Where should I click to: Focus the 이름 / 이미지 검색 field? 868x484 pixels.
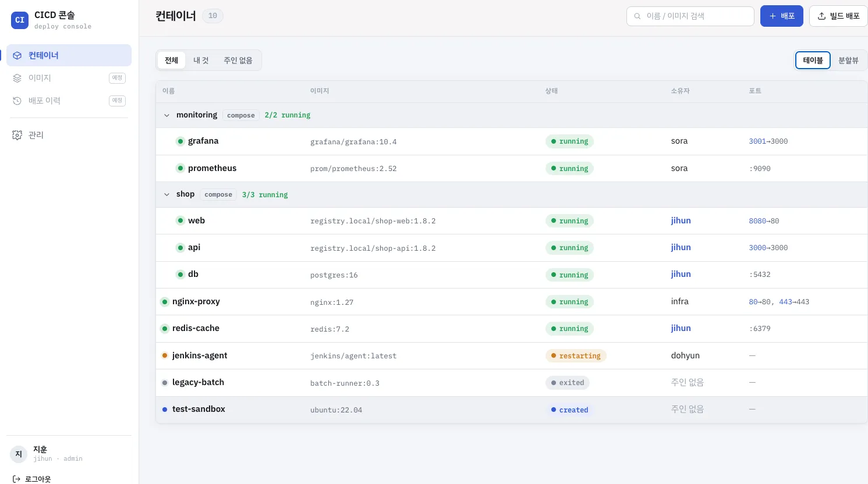click(690, 16)
